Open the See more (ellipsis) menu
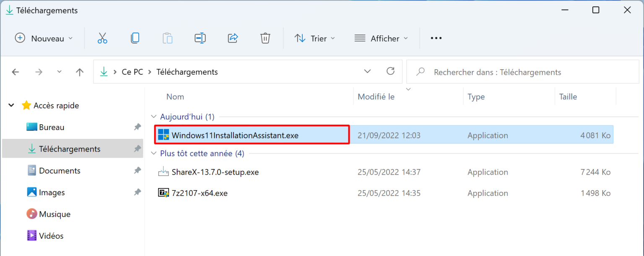The image size is (644, 256). 436,38
